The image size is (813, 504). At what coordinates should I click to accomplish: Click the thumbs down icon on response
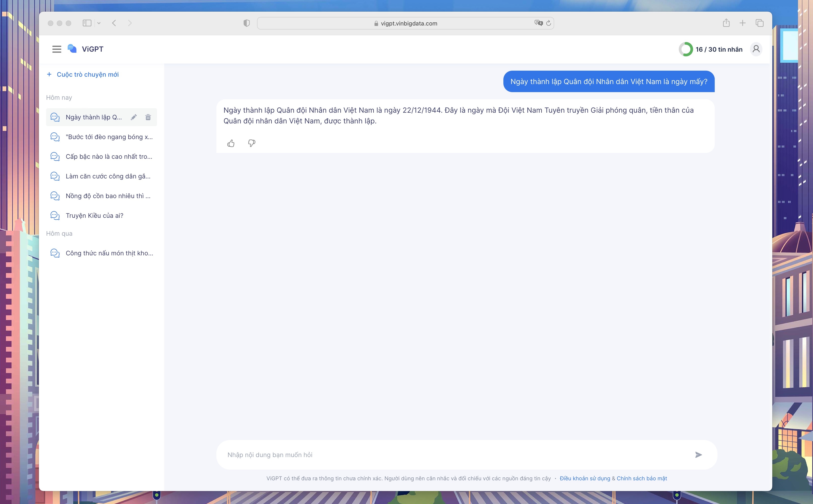(252, 143)
